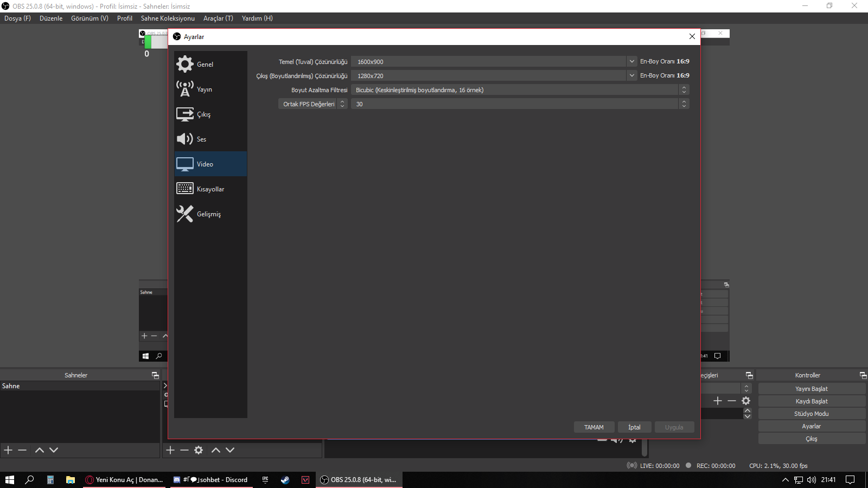Open the Boyut Azaltma Filtresi dropdown
The width and height of the screenshot is (868, 488).
click(x=520, y=90)
